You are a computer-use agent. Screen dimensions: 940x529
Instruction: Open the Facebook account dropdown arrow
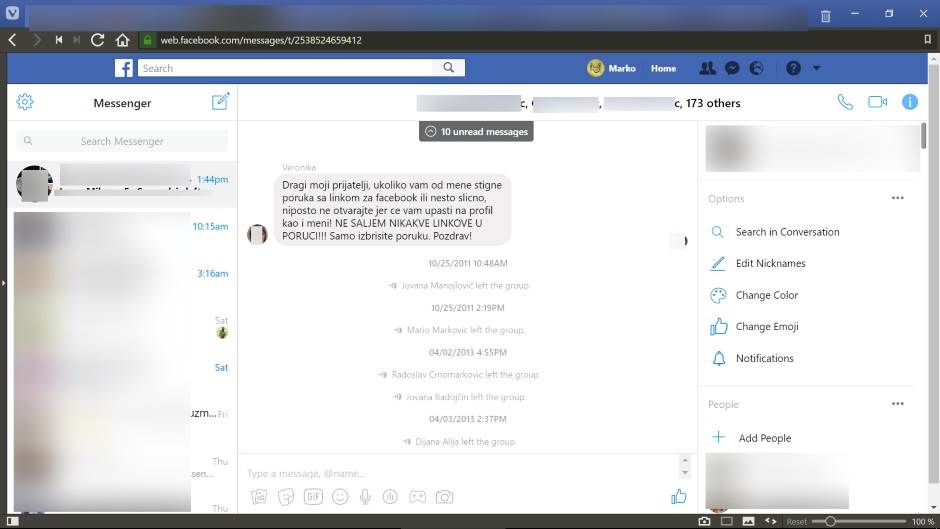click(816, 68)
